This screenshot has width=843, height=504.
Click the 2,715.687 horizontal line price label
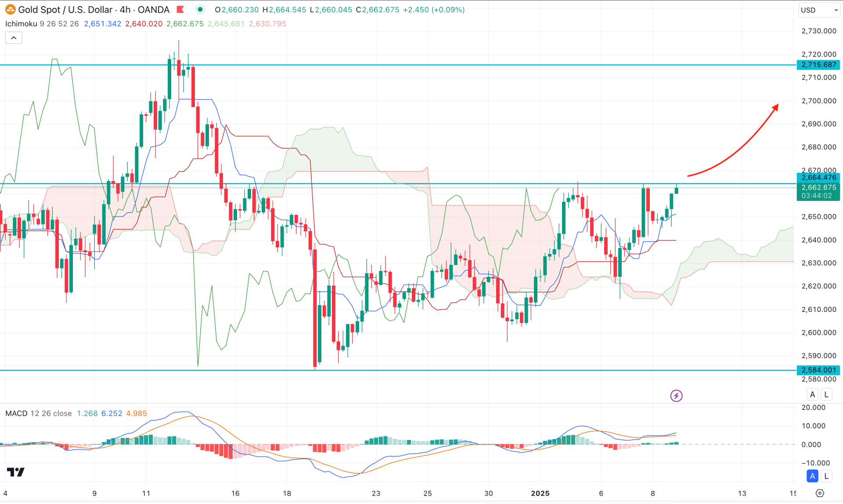point(818,65)
